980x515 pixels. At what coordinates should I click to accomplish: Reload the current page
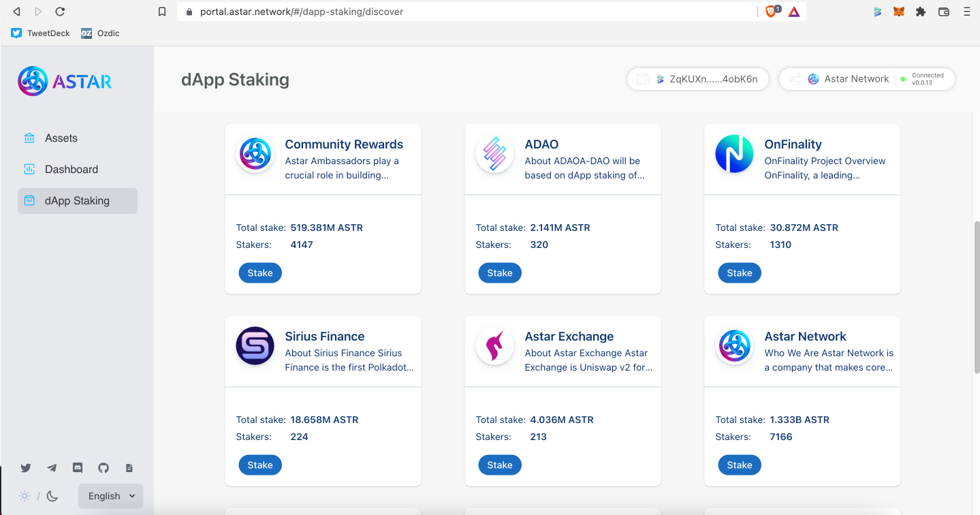coord(60,12)
